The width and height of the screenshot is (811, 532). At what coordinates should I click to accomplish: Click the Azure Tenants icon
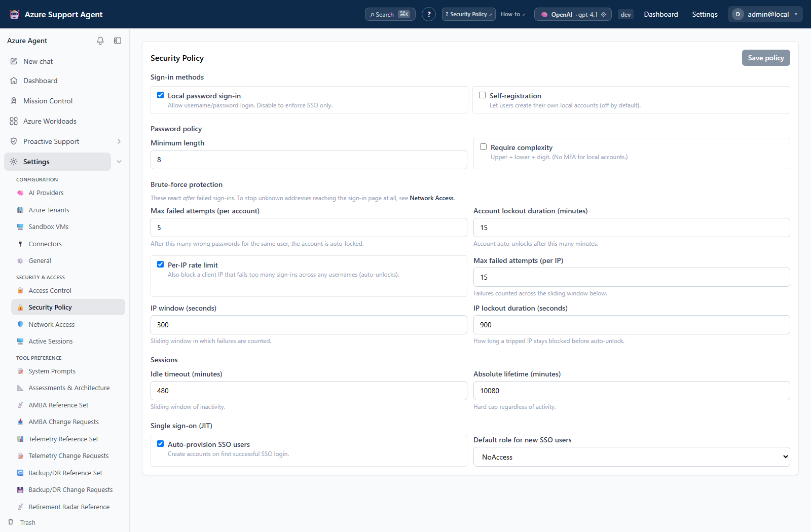click(20, 210)
